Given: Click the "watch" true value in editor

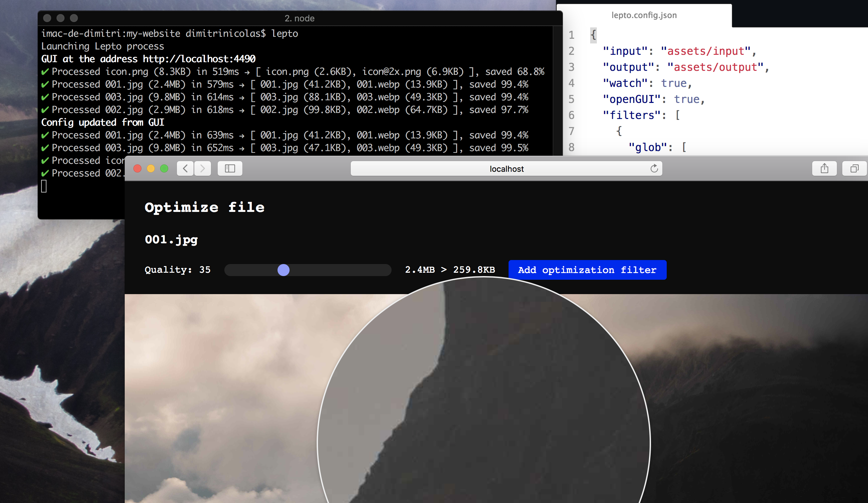Looking at the screenshot, I should [673, 83].
